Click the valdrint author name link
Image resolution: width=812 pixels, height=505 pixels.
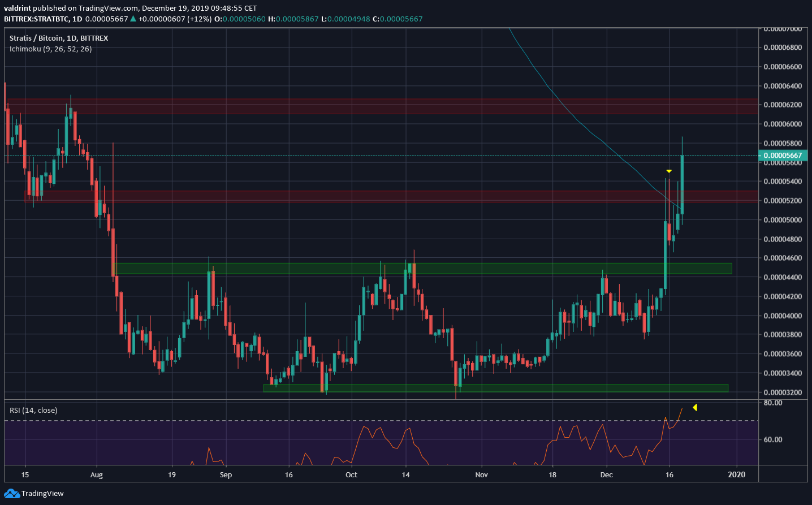coord(18,8)
